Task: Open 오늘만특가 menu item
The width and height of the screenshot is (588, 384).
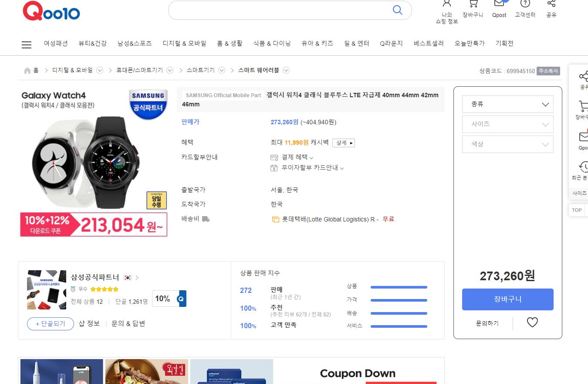Action: [470, 44]
